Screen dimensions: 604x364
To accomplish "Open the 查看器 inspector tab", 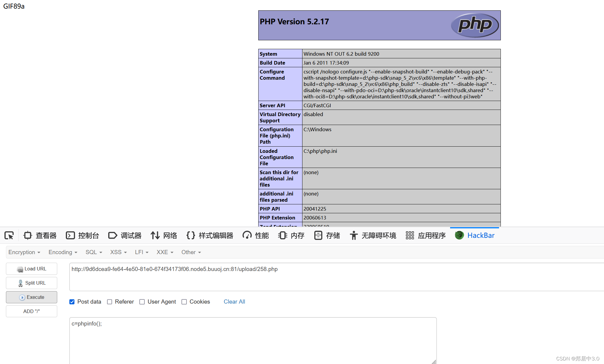I will tap(40, 235).
